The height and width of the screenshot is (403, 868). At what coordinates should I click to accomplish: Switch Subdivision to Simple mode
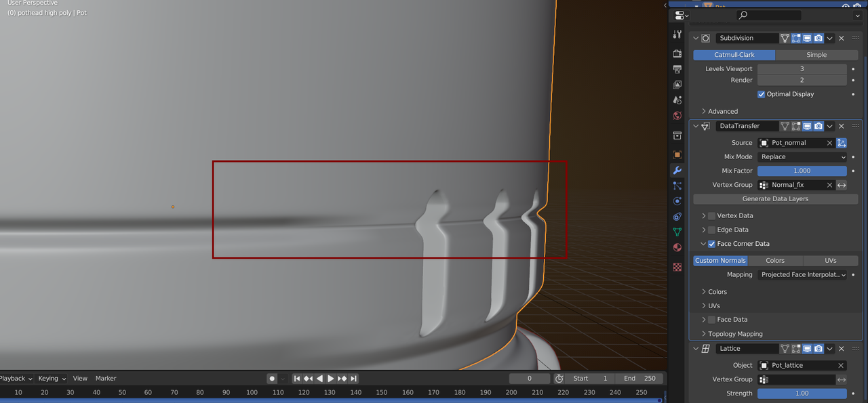(x=816, y=55)
